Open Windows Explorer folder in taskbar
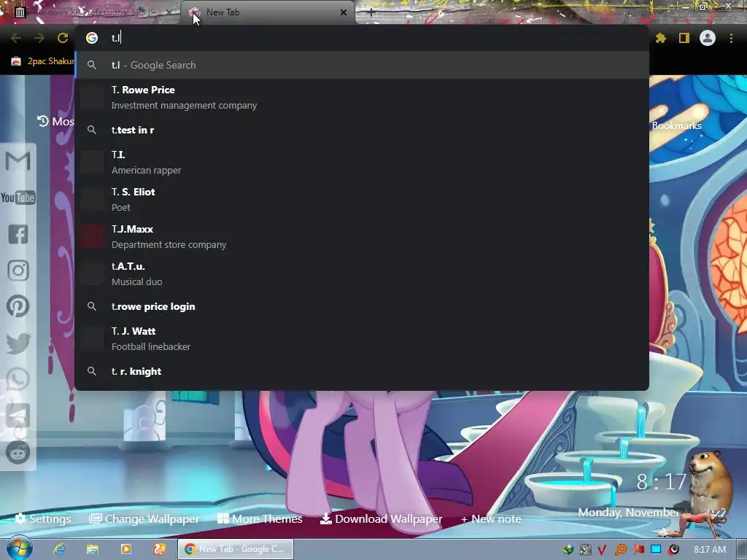Image resolution: width=747 pixels, height=560 pixels. (x=93, y=549)
